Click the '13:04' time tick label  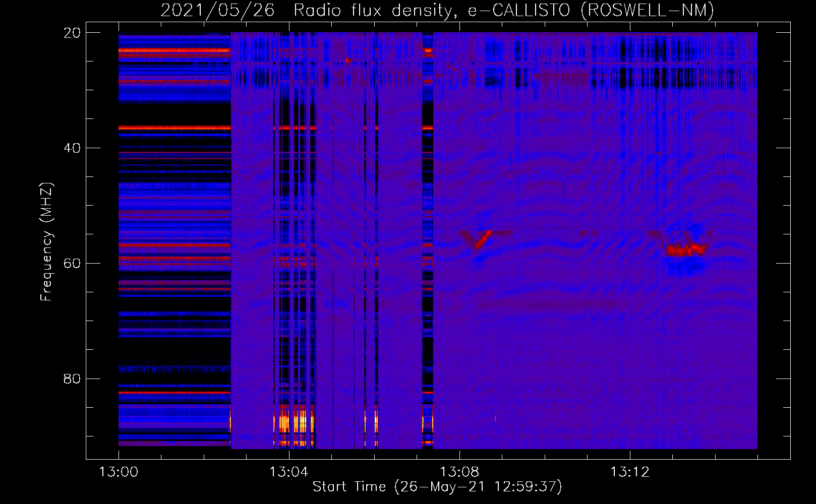click(x=288, y=472)
